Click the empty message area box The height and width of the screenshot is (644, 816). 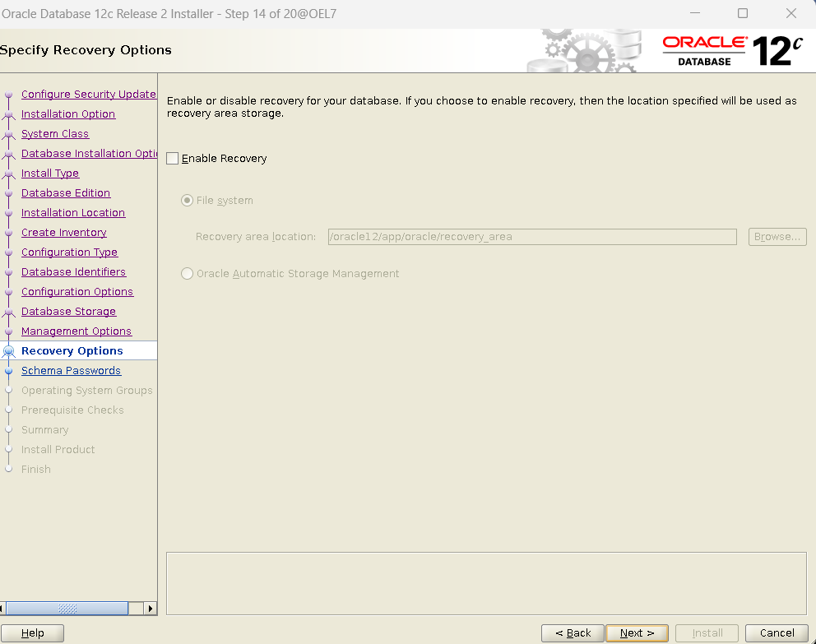pyautogui.click(x=486, y=583)
